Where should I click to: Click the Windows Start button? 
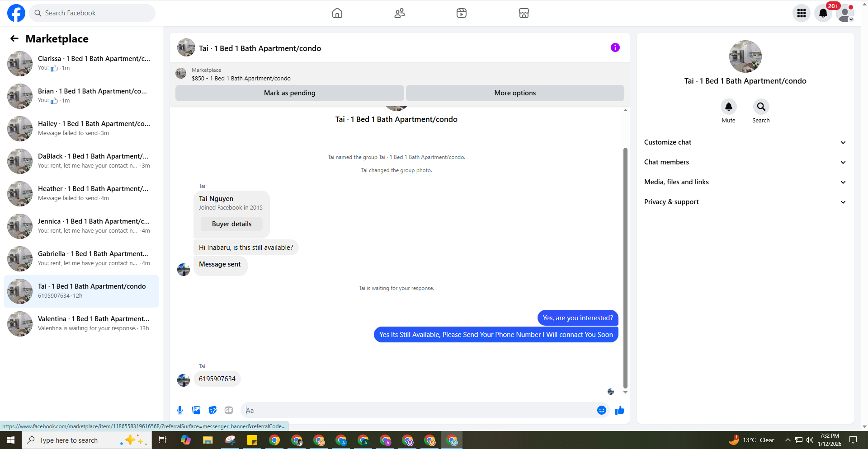pos(11,440)
